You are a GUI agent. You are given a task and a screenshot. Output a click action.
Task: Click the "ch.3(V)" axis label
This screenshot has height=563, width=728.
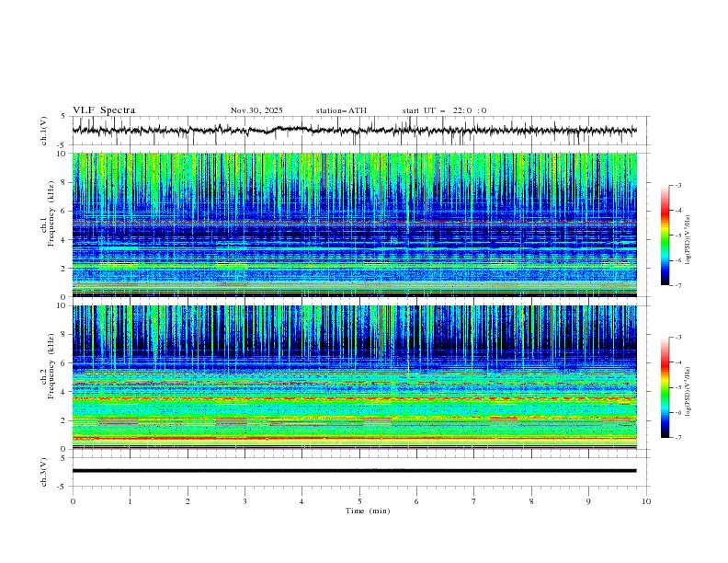tap(44, 472)
